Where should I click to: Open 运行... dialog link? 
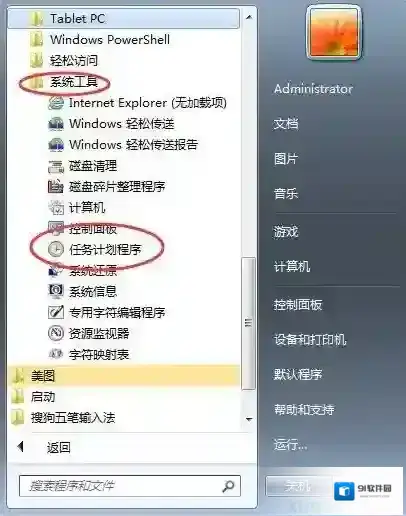[290, 445]
